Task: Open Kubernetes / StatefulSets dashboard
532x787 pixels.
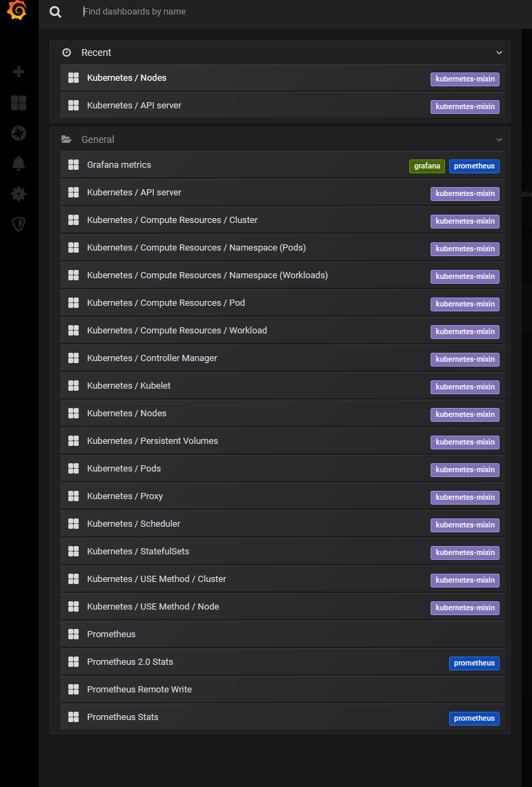Action: click(283, 551)
